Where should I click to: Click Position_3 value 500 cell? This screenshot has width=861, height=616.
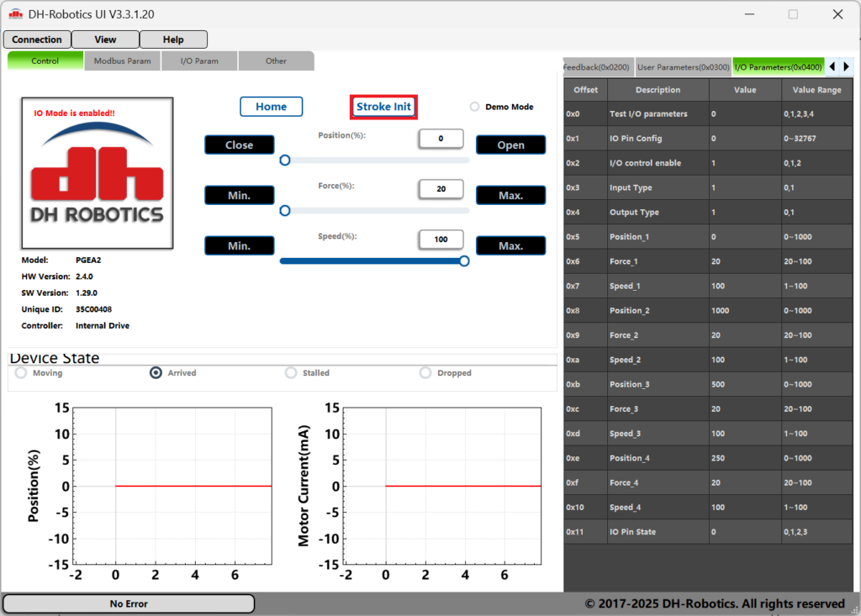(x=745, y=384)
